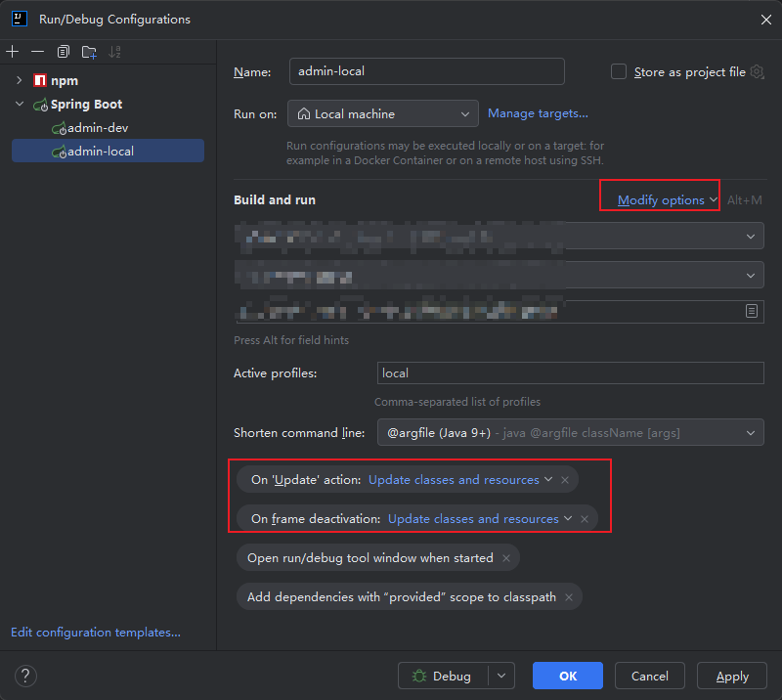Image resolution: width=782 pixels, height=700 pixels.
Task: Focus the Active profiles field
Action: 571,373
